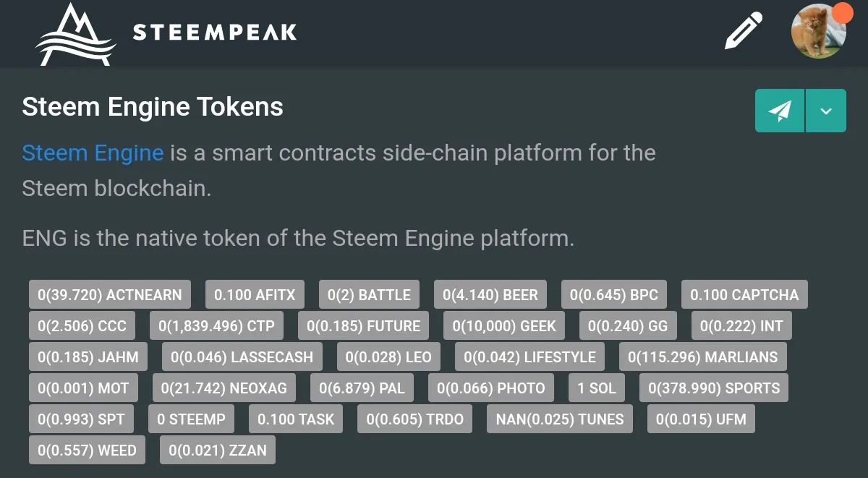
Task: Select the ACTNEARN token badge
Action: pos(110,295)
